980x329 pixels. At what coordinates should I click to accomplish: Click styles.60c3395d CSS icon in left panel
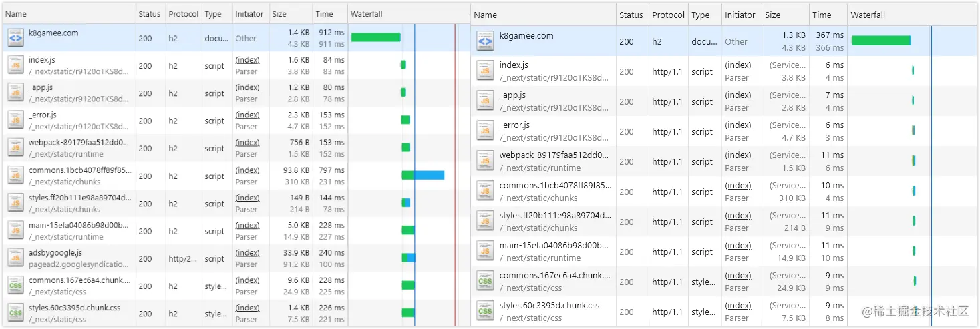coord(15,313)
